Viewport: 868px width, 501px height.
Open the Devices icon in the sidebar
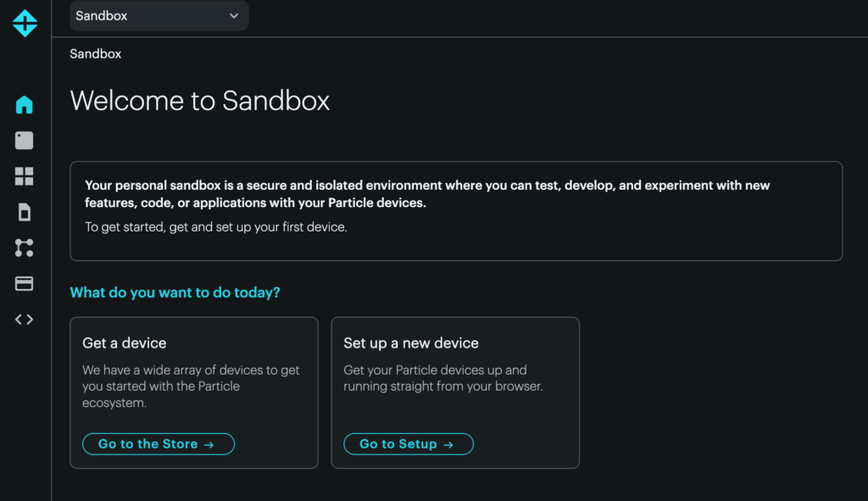click(25, 141)
